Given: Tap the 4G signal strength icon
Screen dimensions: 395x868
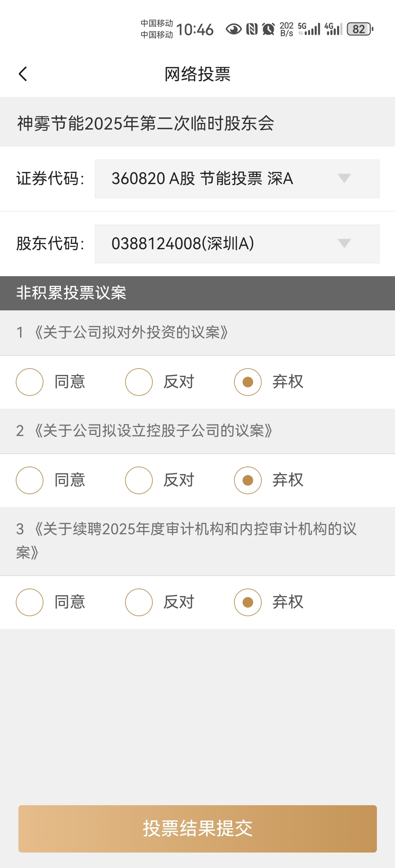Looking at the screenshot, I should (x=333, y=29).
